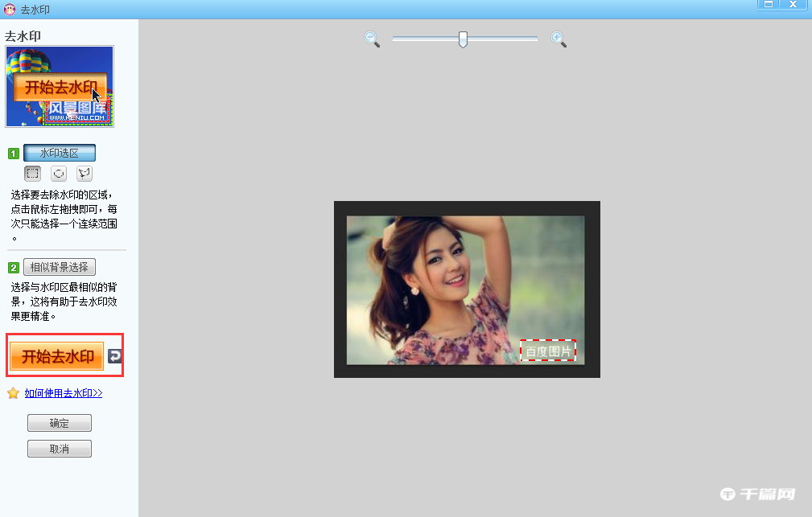The image size is (812, 517).
Task: Click the 水印选区 step button
Action: (x=60, y=153)
